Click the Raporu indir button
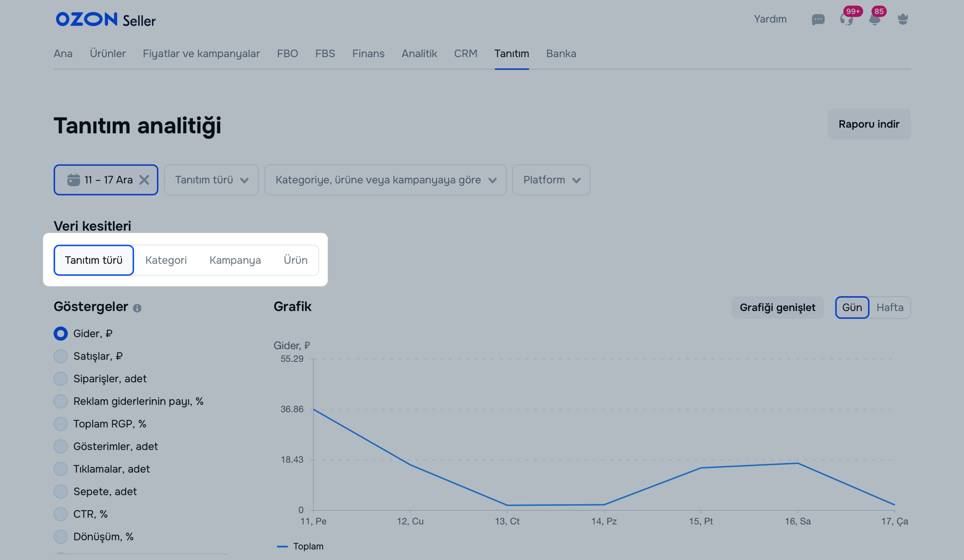 (869, 124)
